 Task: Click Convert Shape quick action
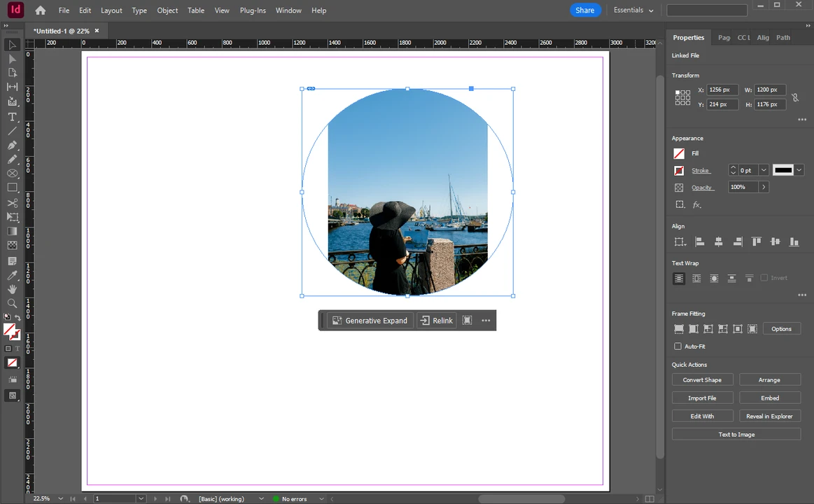[x=702, y=380]
